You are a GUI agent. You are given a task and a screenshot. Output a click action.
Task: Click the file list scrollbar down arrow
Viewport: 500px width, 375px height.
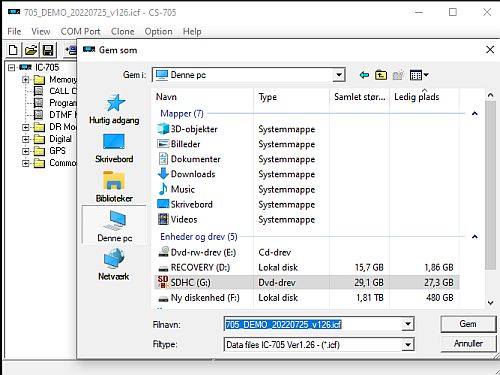pos(490,303)
